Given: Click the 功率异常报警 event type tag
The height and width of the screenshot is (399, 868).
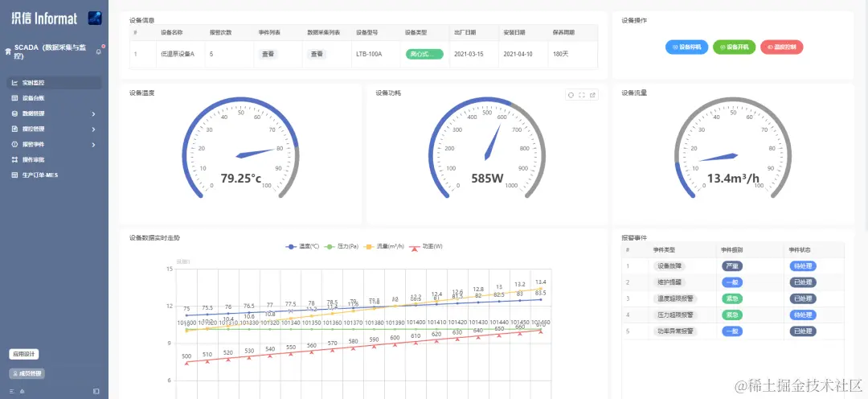Looking at the screenshot, I should pyautogui.click(x=674, y=331).
